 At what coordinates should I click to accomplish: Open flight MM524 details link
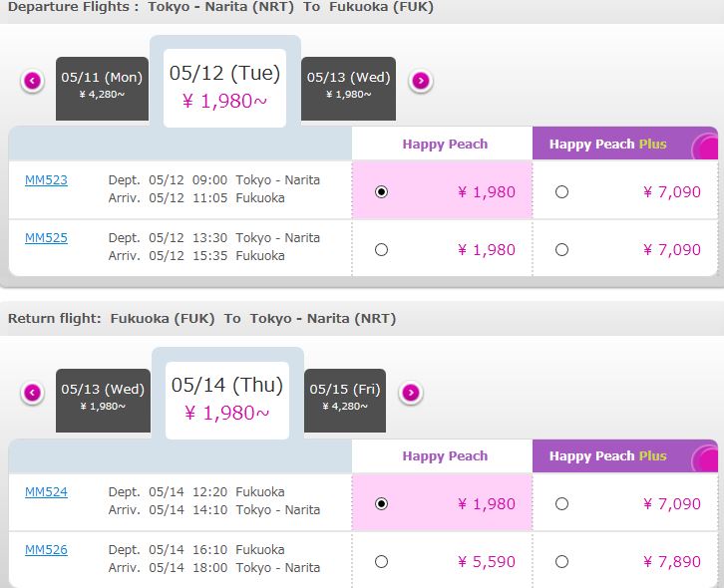(46, 492)
